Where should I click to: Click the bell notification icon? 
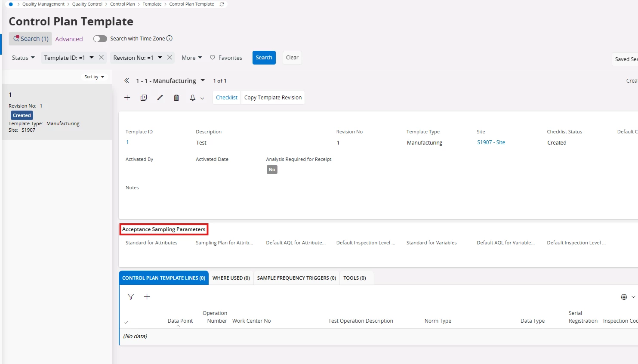pyautogui.click(x=193, y=98)
